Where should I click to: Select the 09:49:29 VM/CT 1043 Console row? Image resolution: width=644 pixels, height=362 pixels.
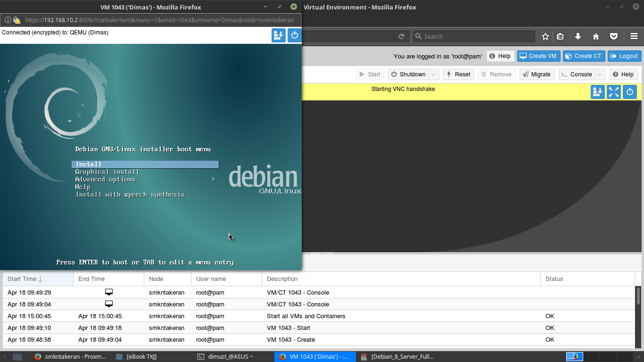(319, 293)
